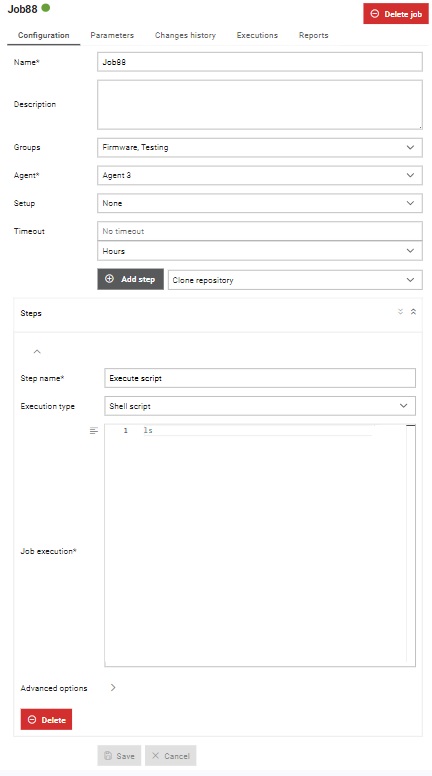Switch to the Parameters tab

112,35
